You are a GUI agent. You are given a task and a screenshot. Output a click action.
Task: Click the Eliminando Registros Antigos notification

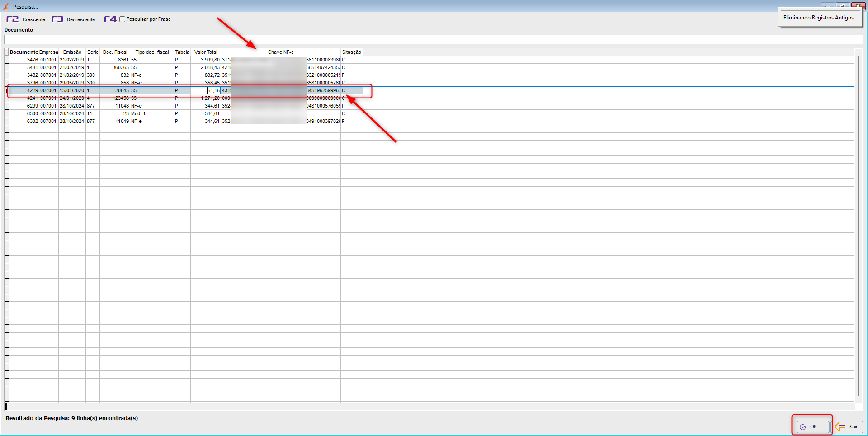coord(820,18)
